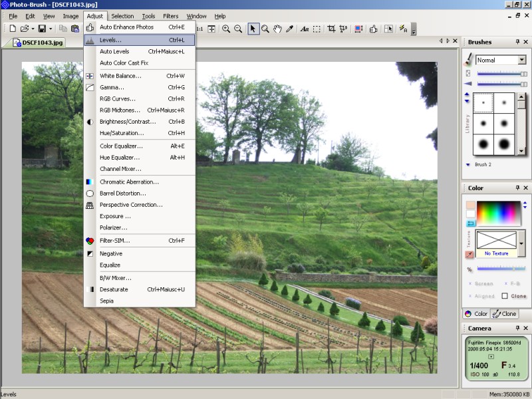Open the No Texture dropdown arrow
The width and height of the screenshot is (532, 399).
(x=521, y=243)
